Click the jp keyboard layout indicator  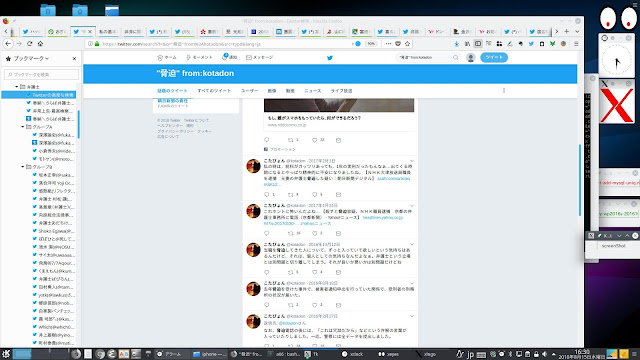470,354
